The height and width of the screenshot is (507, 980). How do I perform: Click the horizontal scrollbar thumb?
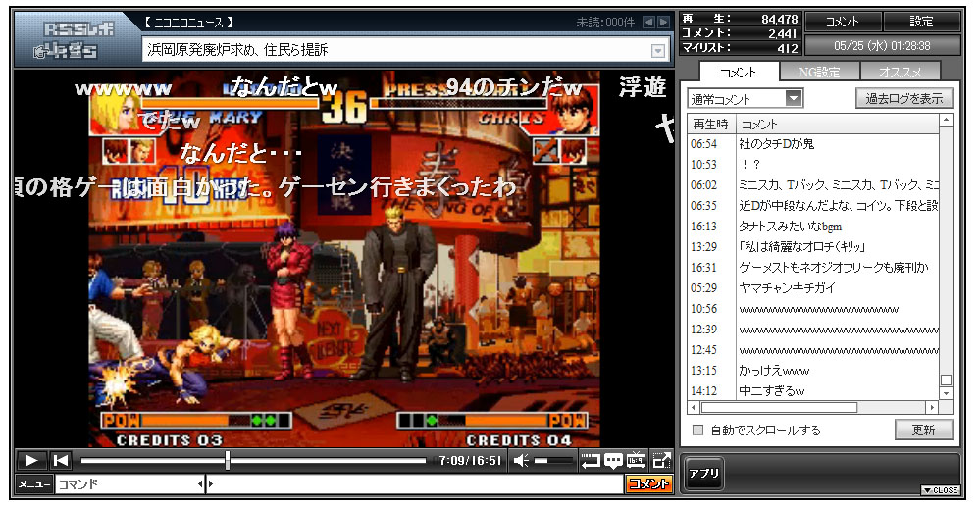pos(779,408)
